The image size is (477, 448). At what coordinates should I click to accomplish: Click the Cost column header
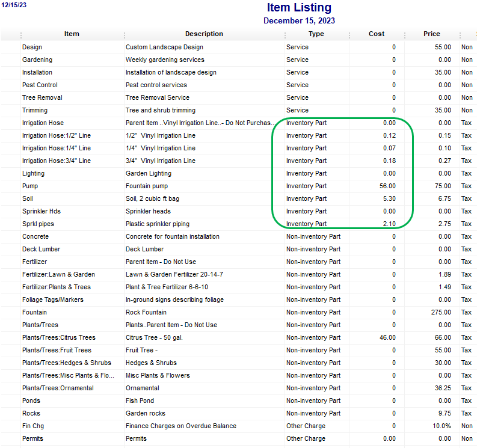point(377,34)
